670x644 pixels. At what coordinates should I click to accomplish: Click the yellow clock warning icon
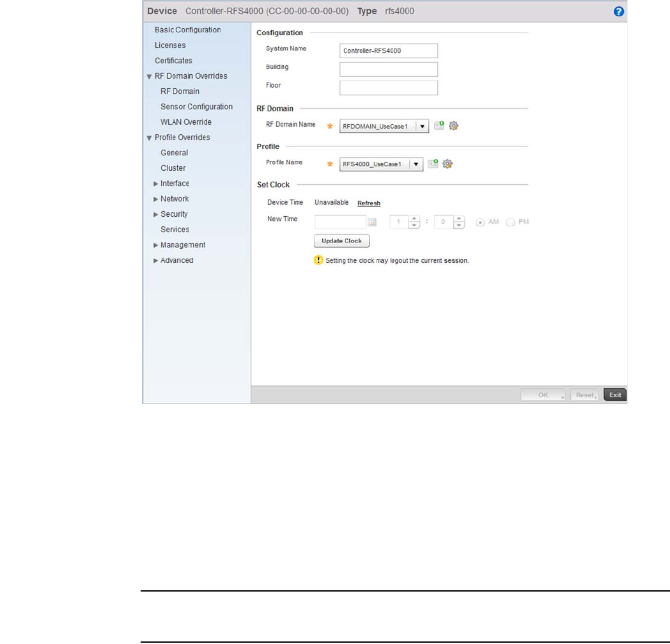[318, 260]
